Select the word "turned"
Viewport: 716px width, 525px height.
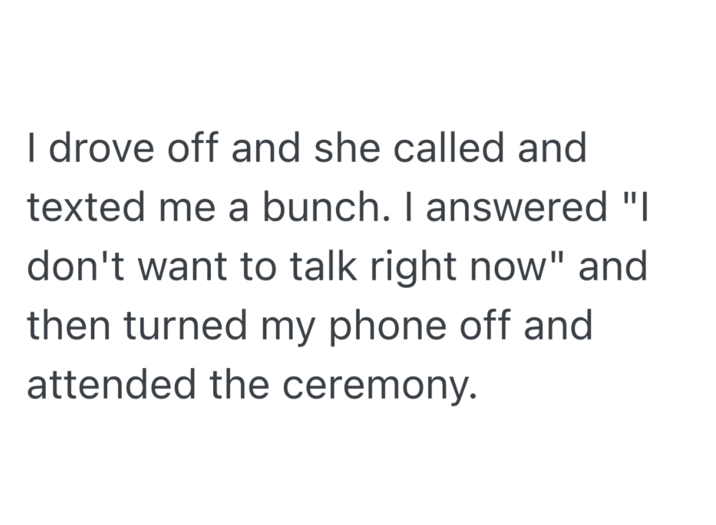(177, 325)
